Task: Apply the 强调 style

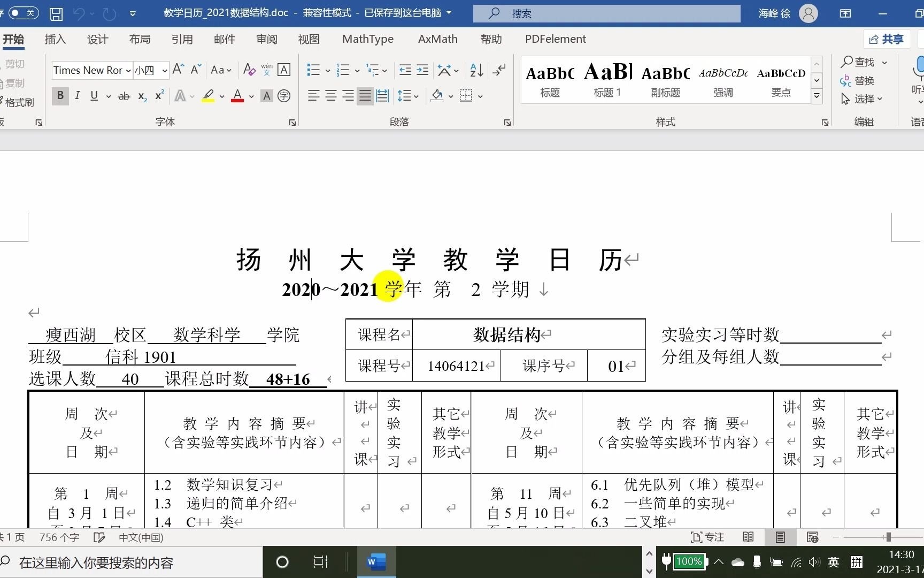Action: click(x=723, y=79)
